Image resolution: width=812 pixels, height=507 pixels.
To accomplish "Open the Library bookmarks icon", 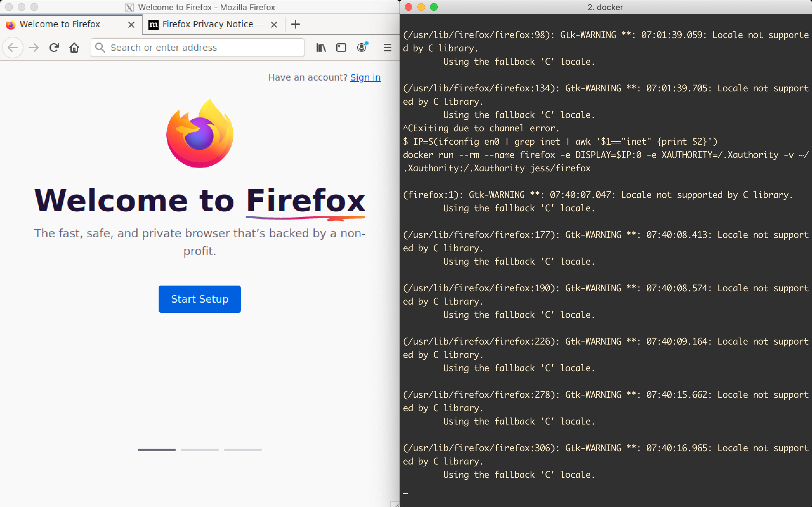I will tap(321, 48).
